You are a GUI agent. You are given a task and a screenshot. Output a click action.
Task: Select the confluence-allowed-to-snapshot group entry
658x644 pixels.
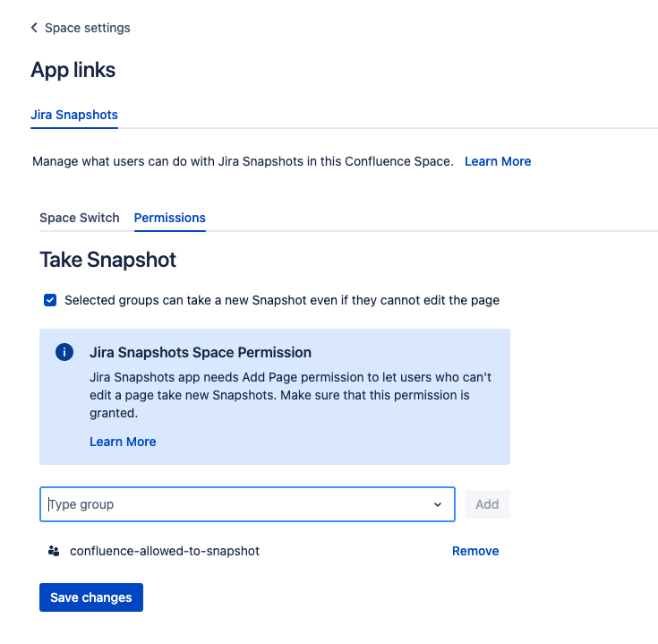point(165,551)
